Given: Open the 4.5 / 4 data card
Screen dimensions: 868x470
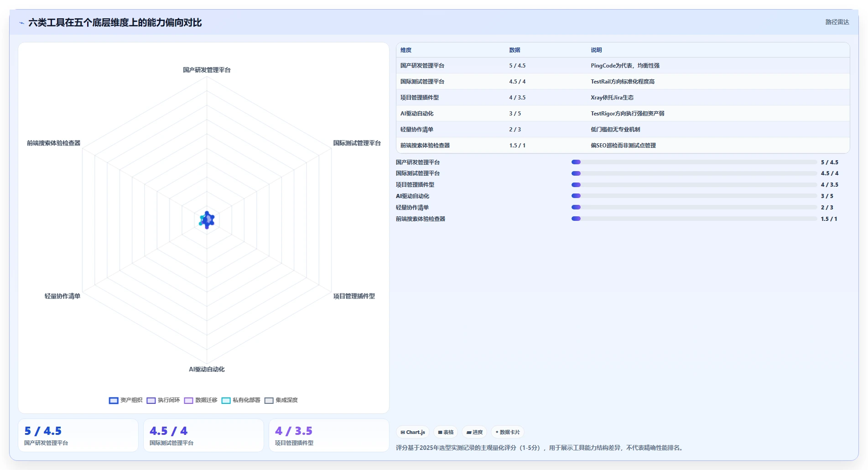Looking at the screenshot, I should [203, 435].
